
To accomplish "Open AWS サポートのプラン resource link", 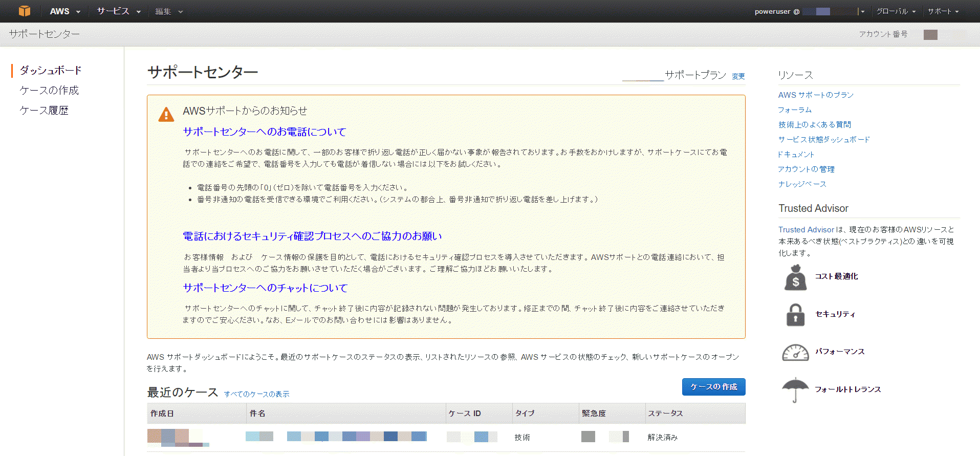I will pos(816,95).
